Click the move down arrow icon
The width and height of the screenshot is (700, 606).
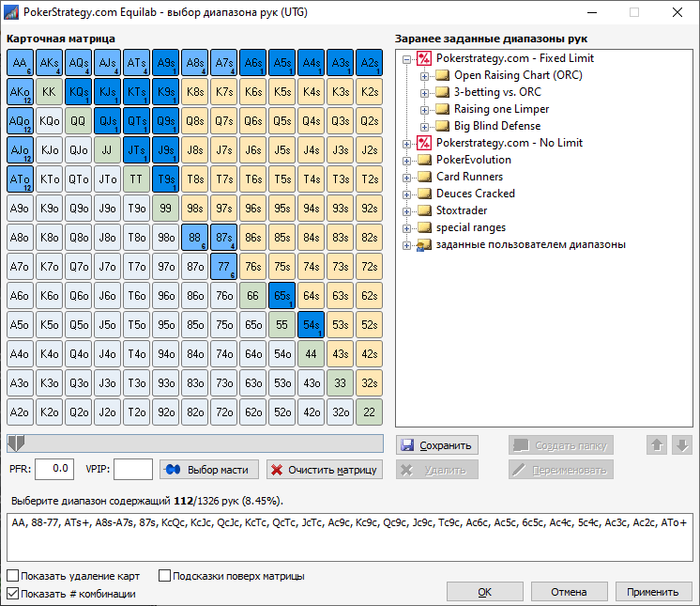pyautogui.click(x=682, y=445)
